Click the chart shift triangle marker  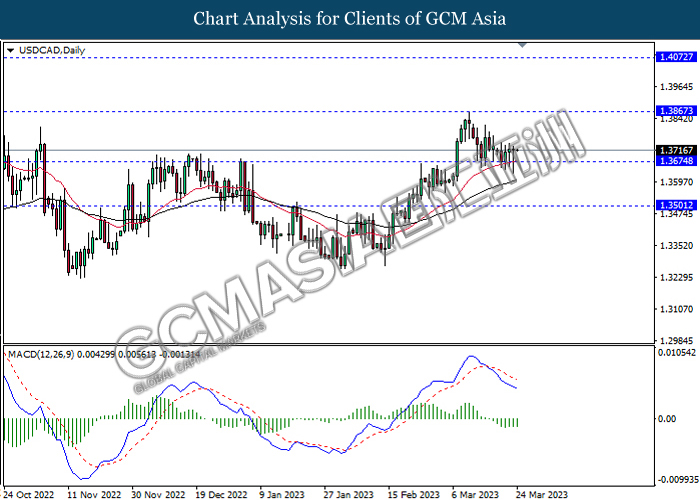tap(522, 45)
